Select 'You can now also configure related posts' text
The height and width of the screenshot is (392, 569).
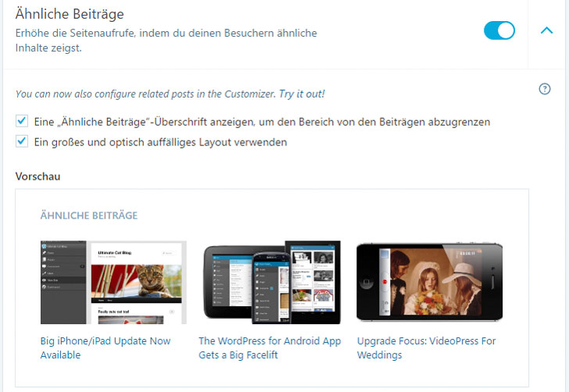point(145,94)
